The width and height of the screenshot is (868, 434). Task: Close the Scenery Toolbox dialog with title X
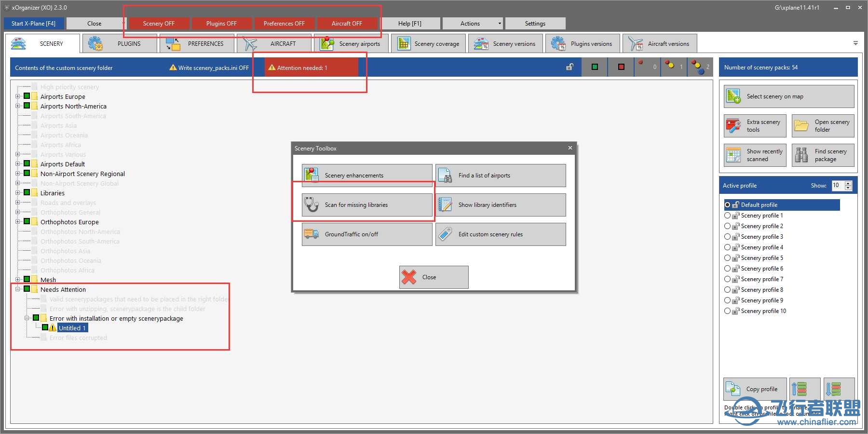[570, 148]
